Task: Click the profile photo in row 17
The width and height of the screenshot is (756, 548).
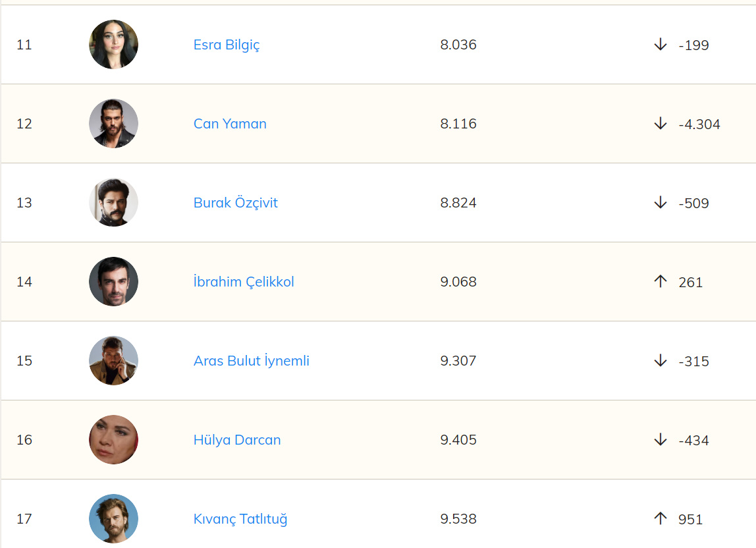Action: point(113,519)
